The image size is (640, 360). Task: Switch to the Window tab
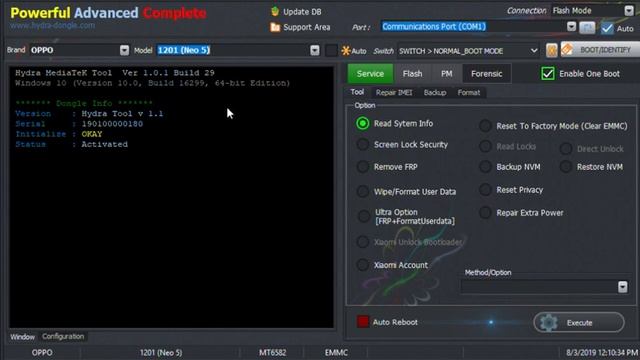tap(22, 337)
